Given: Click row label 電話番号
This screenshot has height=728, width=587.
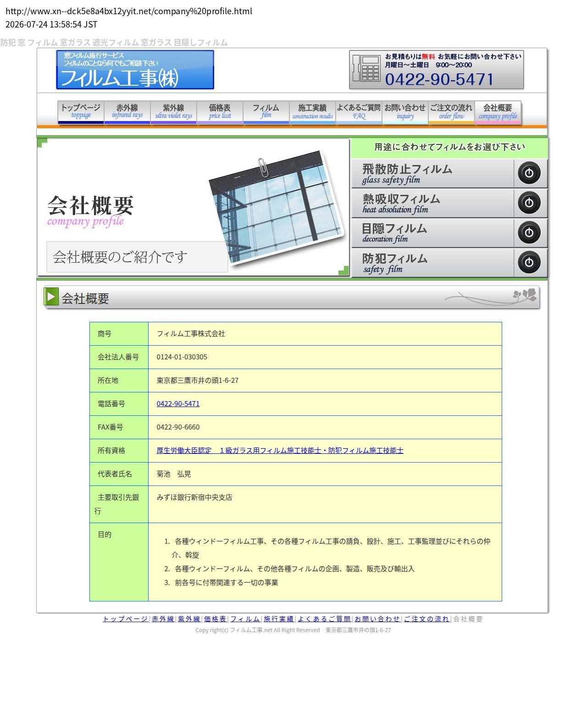Looking at the screenshot, I should 111,404.
